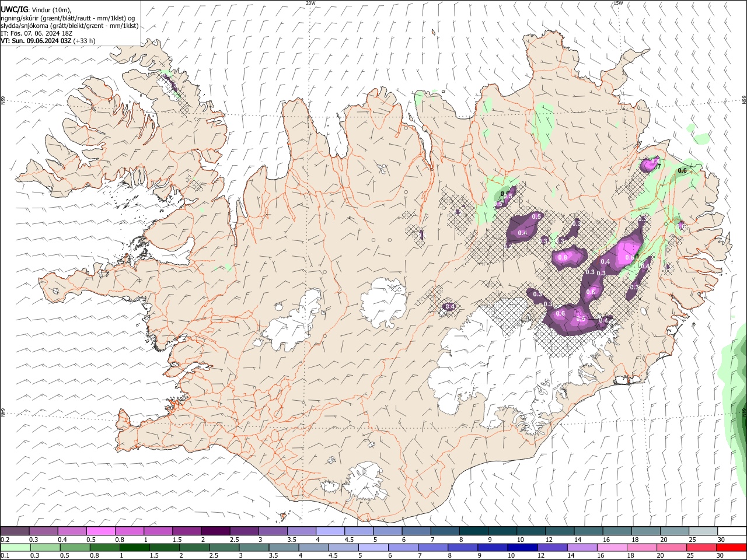Click the upper legend swatch above label 0.2
Screen dimensions: 747x560
(x=15, y=531)
